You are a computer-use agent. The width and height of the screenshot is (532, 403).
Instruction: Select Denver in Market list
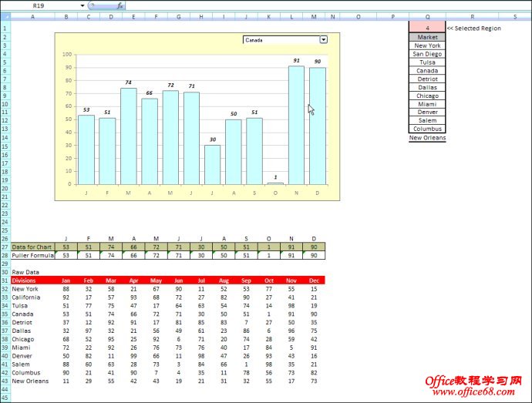coord(427,112)
